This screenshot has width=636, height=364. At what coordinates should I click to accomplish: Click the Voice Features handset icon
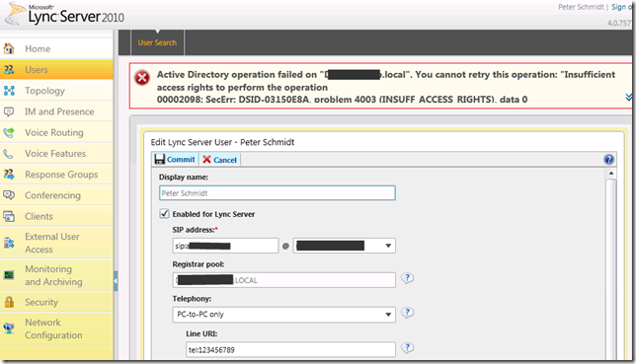pos(9,154)
